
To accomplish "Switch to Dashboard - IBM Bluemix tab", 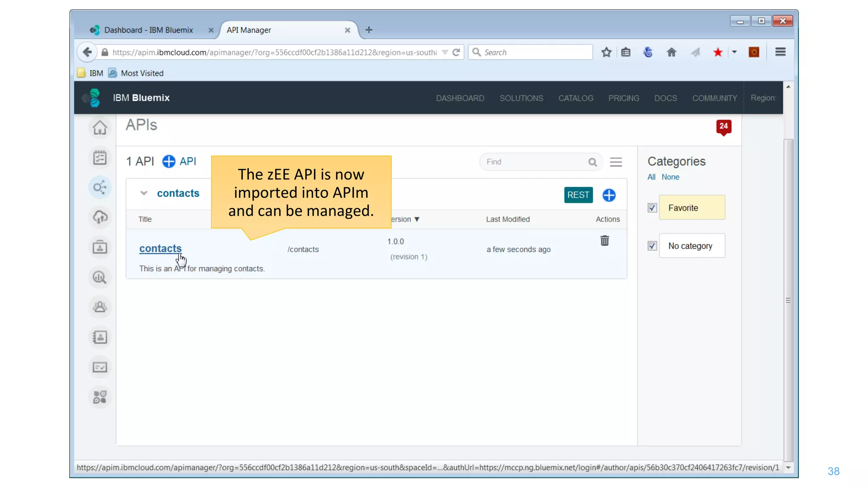I will (148, 30).
